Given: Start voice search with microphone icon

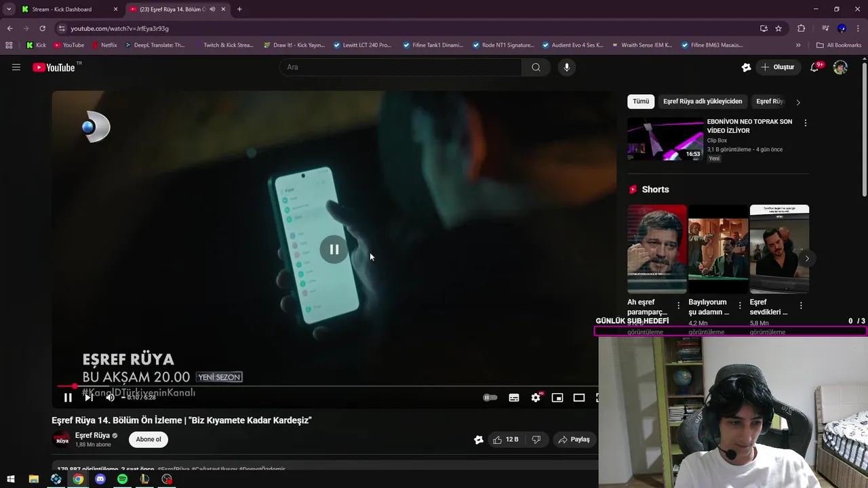Looking at the screenshot, I should tap(567, 67).
